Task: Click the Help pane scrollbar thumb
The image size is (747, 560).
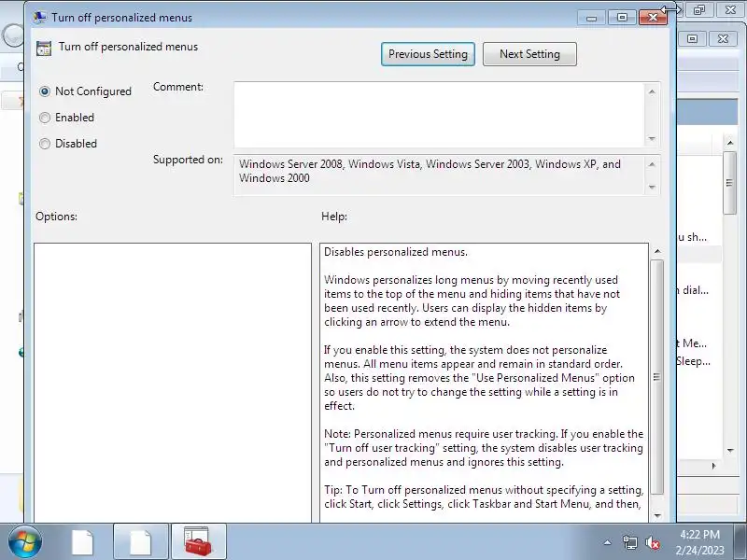Action: [x=657, y=377]
